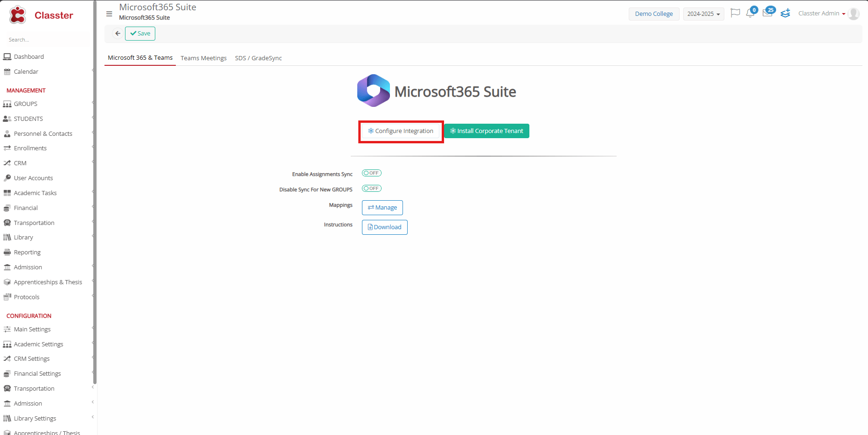The width and height of the screenshot is (868, 435).
Task: Click the sidebar Search field
Action: (47, 40)
